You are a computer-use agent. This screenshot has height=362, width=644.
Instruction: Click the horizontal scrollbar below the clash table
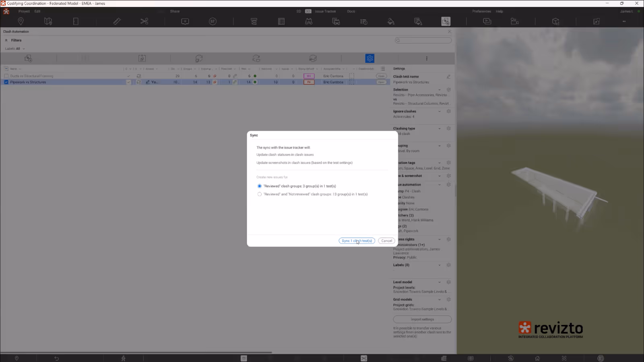click(136, 352)
